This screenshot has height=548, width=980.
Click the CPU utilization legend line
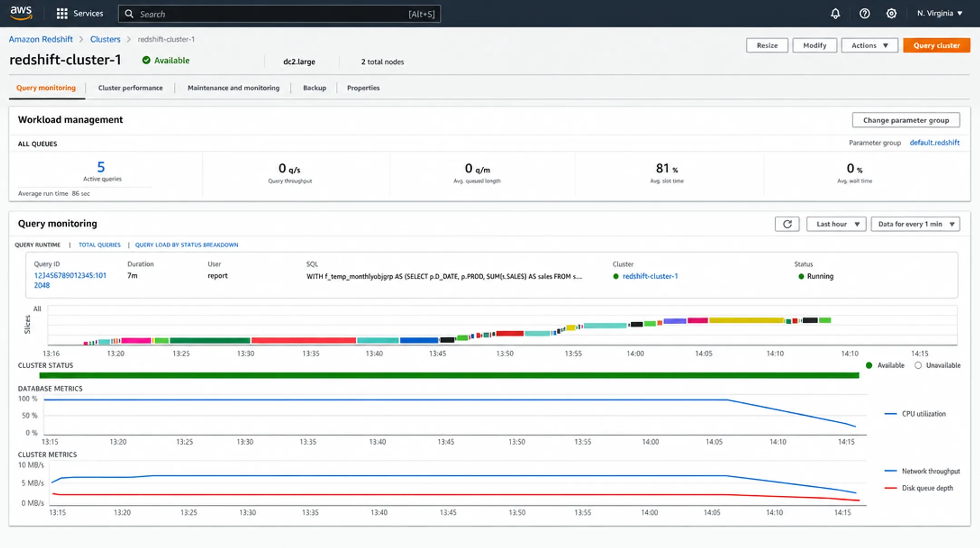tap(891, 414)
